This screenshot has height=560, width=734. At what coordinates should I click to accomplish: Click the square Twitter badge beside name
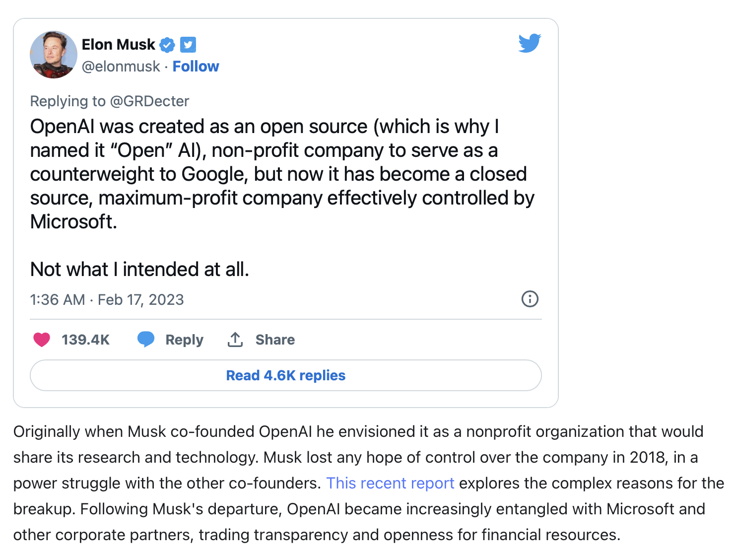click(x=188, y=45)
